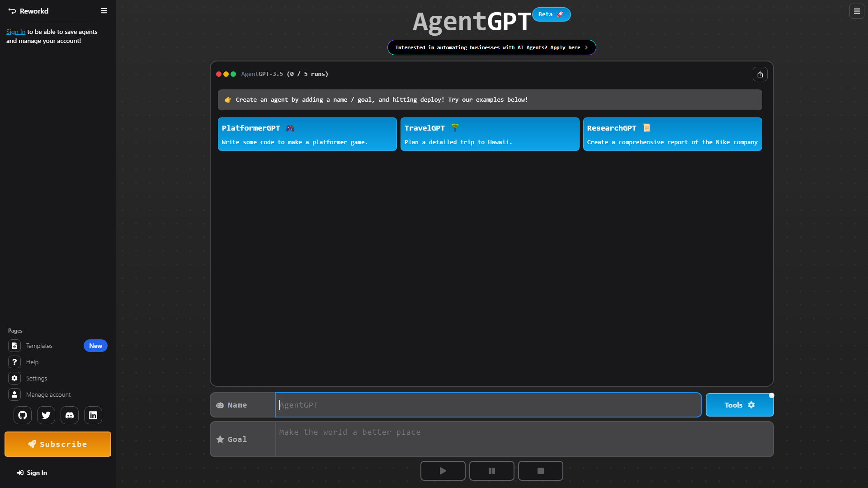Click the yellow window dot
868x488 pixels.
226,74
